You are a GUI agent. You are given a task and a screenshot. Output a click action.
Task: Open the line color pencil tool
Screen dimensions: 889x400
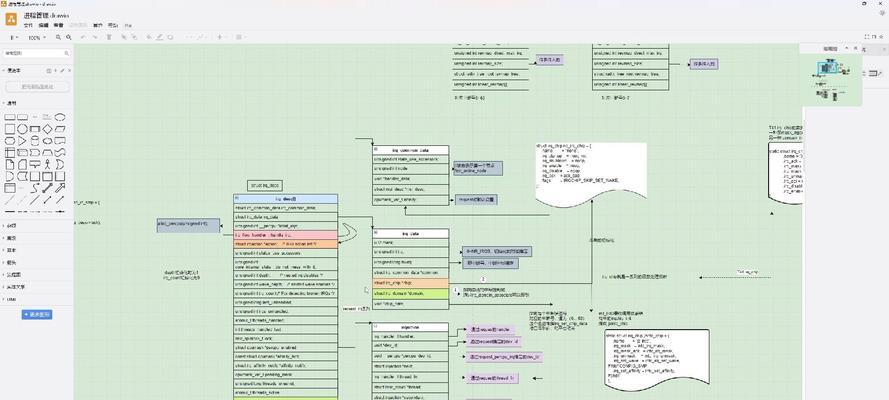[159, 37]
